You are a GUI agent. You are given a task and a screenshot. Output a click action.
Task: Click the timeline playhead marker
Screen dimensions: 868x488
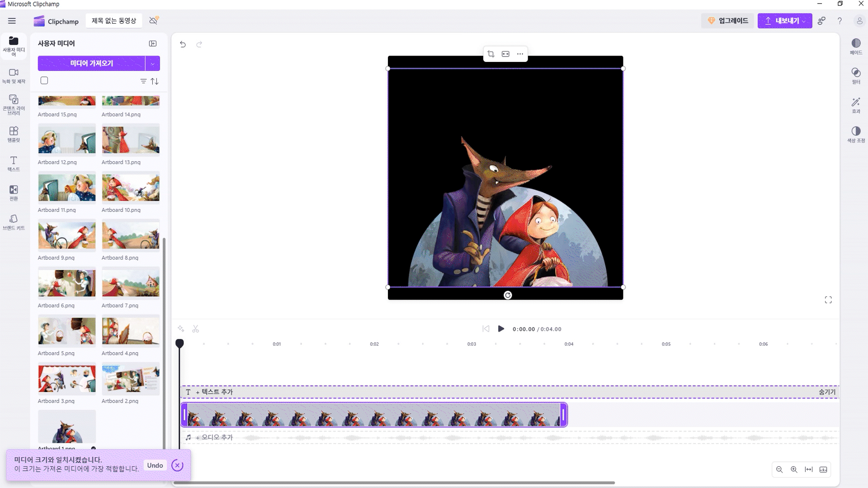tap(179, 343)
